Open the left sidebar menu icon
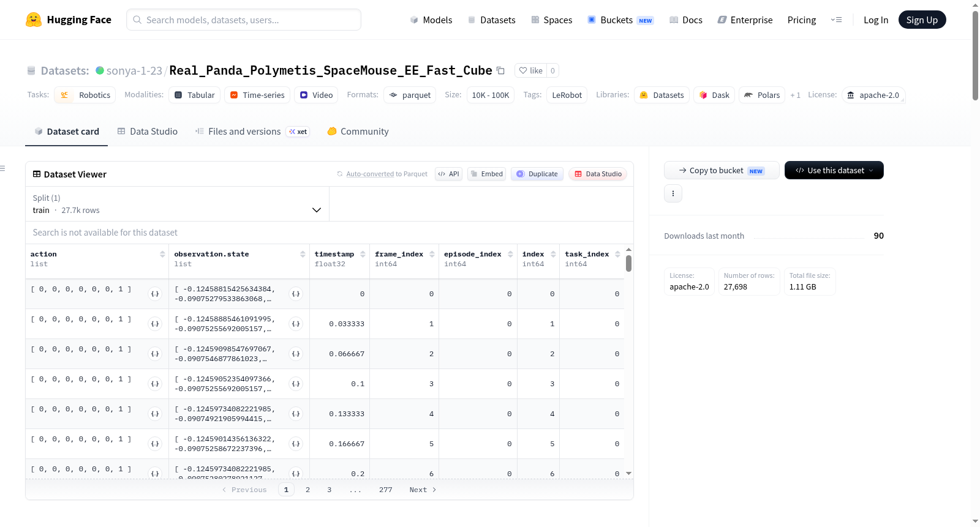Image resolution: width=980 pixels, height=527 pixels. click(x=2, y=168)
